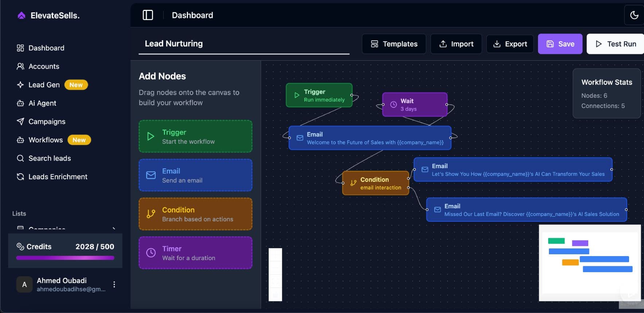Image resolution: width=644 pixels, height=313 pixels.
Task: Save the workflow
Action: pyautogui.click(x=560, y=44)
